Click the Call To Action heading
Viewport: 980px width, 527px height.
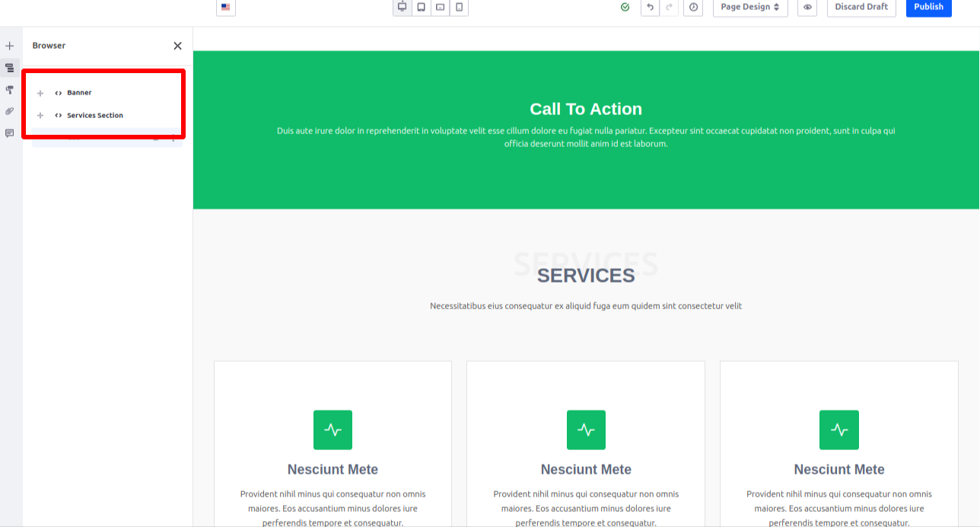(586, 109)
